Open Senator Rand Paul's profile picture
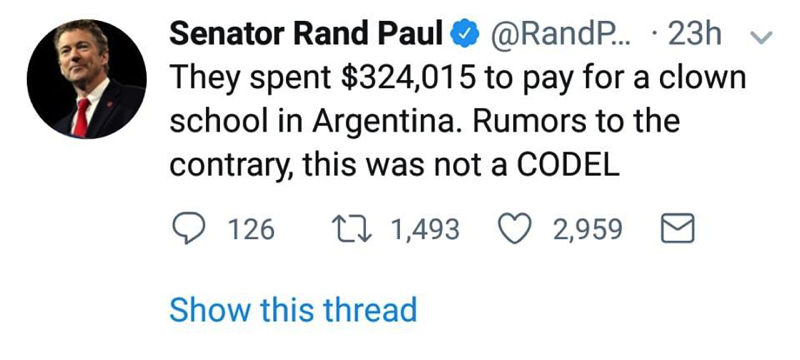 [87, 79]
